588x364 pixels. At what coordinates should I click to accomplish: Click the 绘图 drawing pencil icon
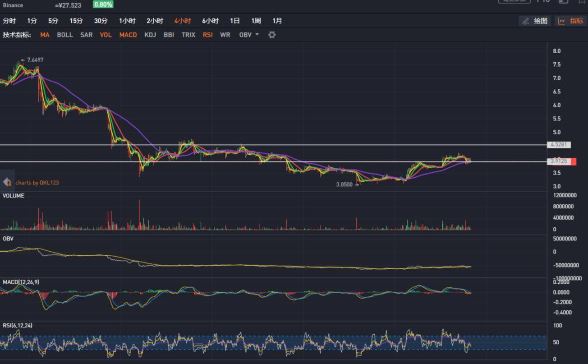[x=526, y=21]
